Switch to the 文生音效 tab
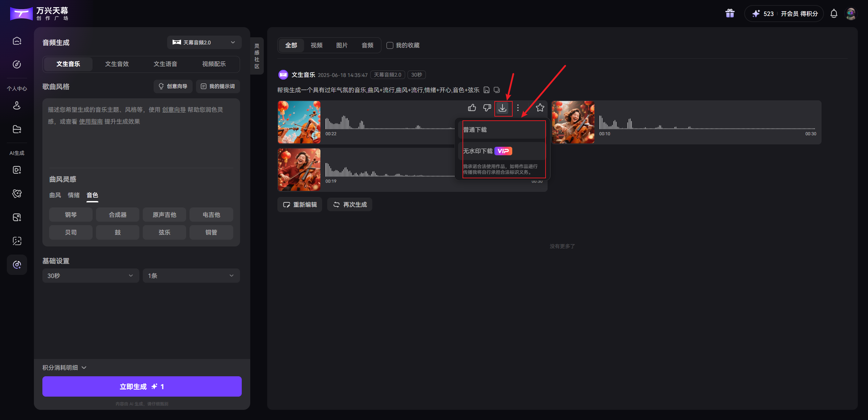The height and width of the screenshot is (420, 868). tap(117, 64)
